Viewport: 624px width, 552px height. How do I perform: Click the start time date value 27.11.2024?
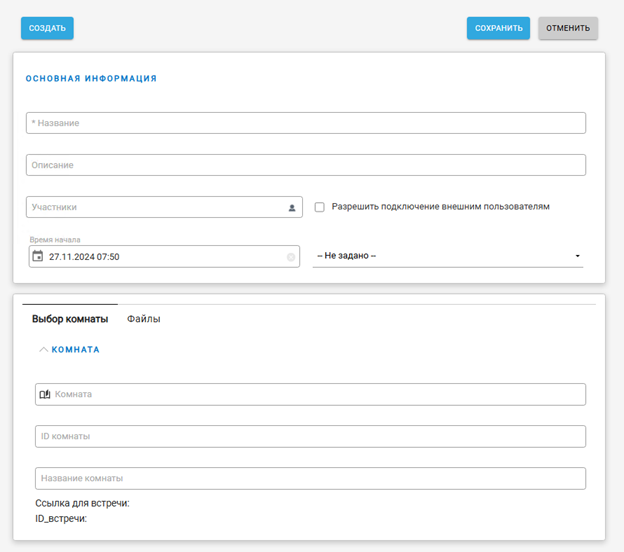click(x=84, y=257)
